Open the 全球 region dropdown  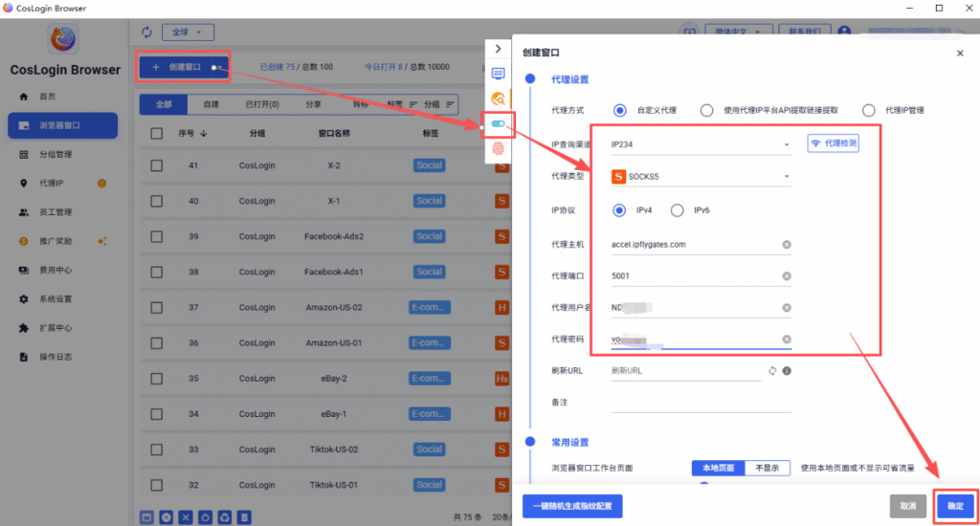[188, 32]
